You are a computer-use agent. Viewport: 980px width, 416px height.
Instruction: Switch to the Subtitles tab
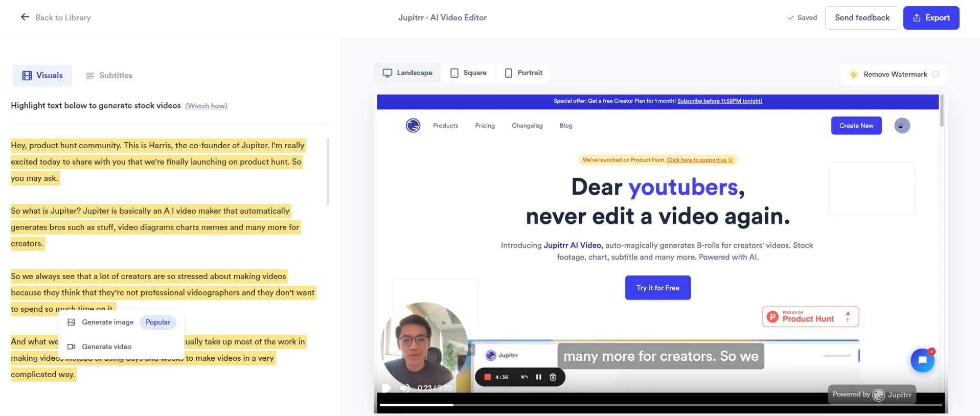click(109, 76)
